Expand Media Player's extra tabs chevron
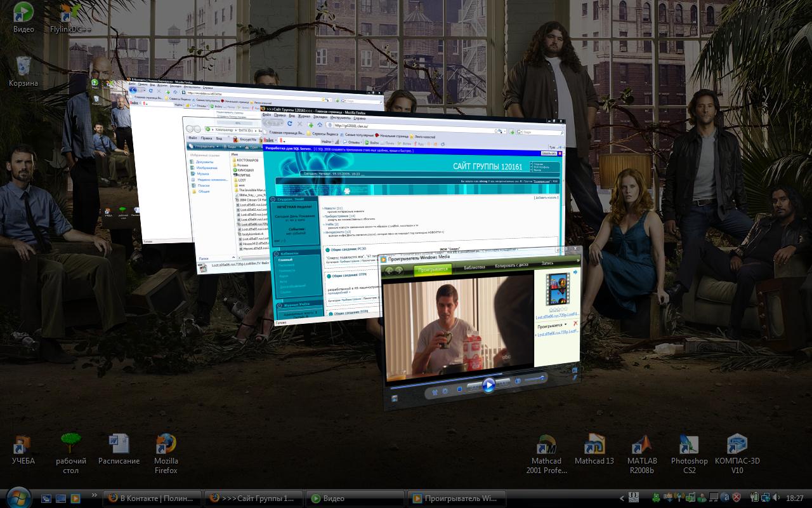This screenshot has height=508, width=812. [578, 260]
